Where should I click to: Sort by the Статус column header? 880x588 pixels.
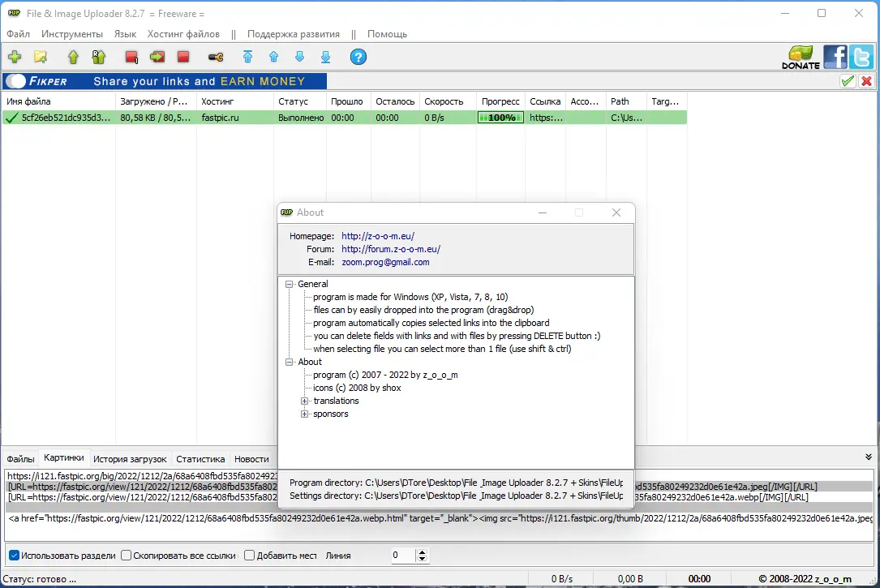point(300,101)
